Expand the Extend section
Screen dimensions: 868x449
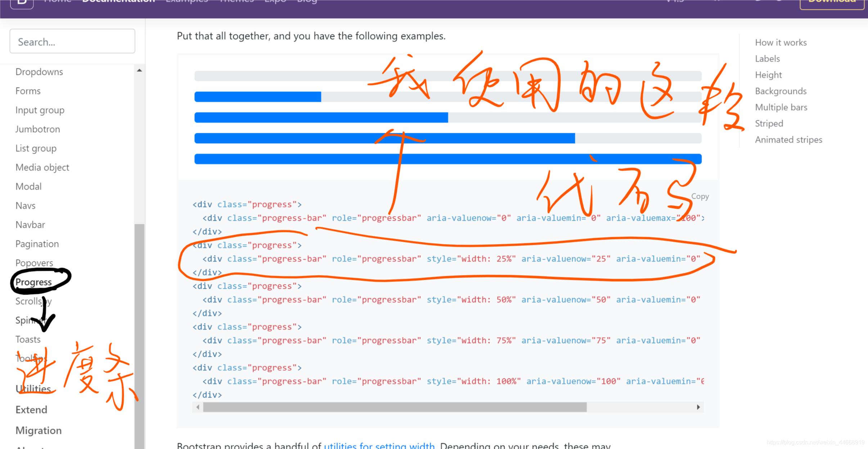click(x=31, y=409)
